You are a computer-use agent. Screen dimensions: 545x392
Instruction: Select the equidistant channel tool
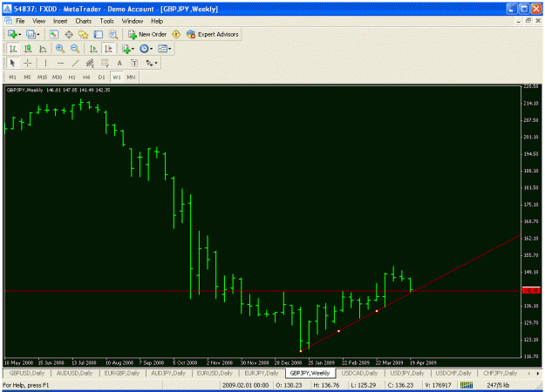(90, 63)
